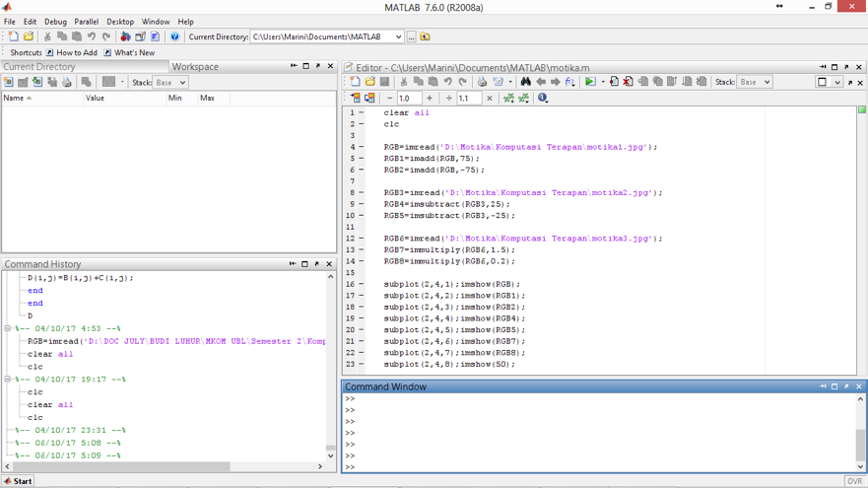This screenshot has height=488, width=868.
Task: Increment value with plus button
Action: tap(429, 98)
